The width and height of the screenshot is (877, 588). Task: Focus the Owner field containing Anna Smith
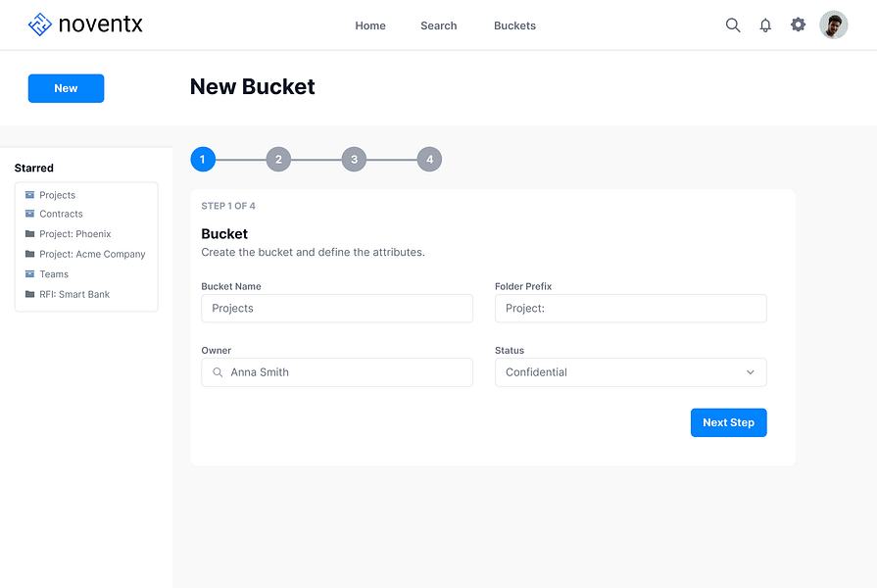point(337,372)
